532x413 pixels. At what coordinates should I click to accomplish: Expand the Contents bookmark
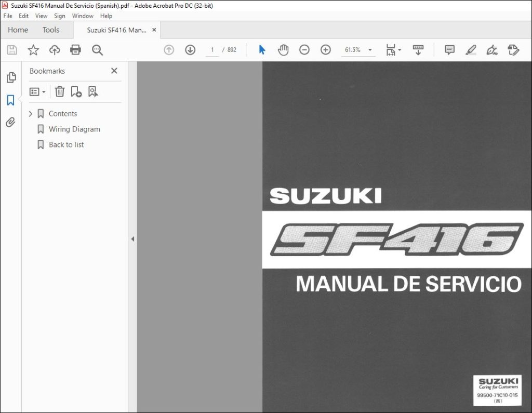31,114
